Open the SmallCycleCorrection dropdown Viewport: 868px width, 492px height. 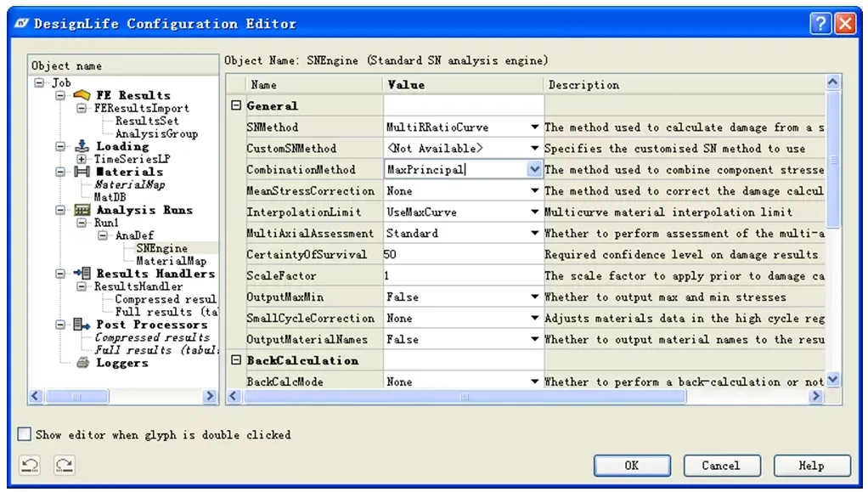[534, 318]
